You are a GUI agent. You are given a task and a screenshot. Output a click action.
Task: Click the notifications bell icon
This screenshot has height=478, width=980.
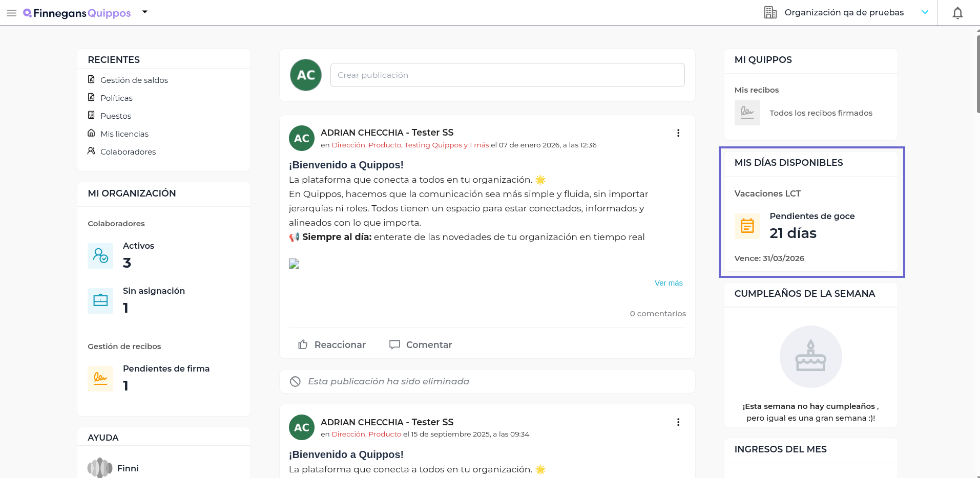957,13
